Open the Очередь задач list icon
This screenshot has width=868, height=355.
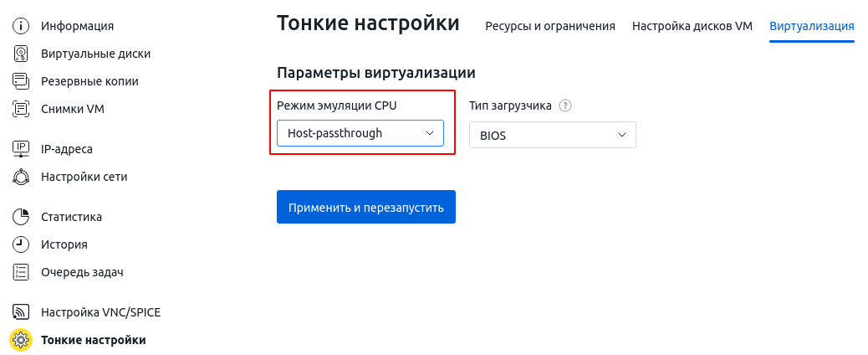(x=20, y=272)
